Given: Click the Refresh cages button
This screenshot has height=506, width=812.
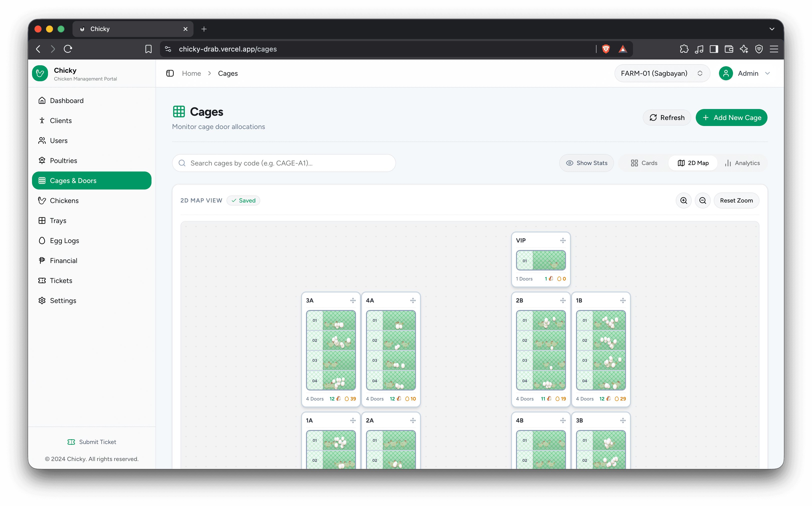Looking at the screenshot, I should pos(667,117).
